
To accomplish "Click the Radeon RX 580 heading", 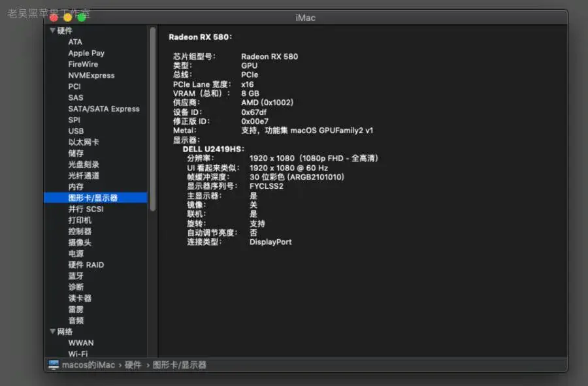I will pos(201,37).
